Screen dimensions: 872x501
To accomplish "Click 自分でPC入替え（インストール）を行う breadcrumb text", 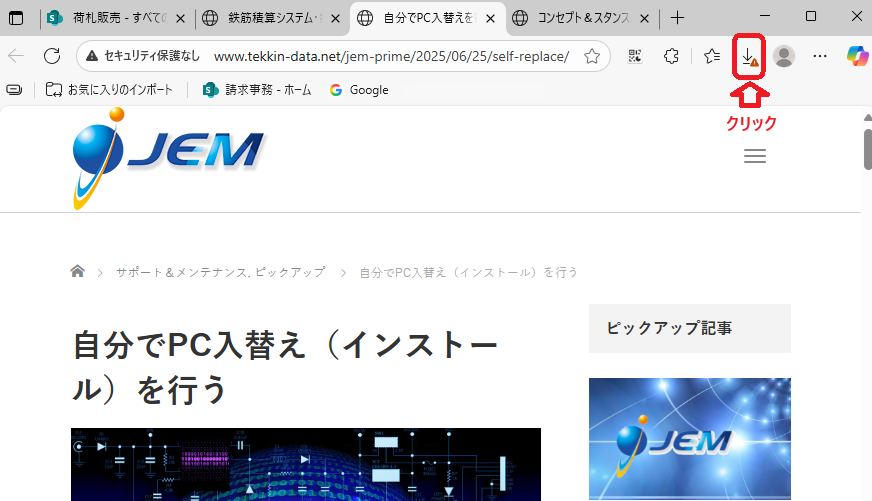I will pos(468,272).
